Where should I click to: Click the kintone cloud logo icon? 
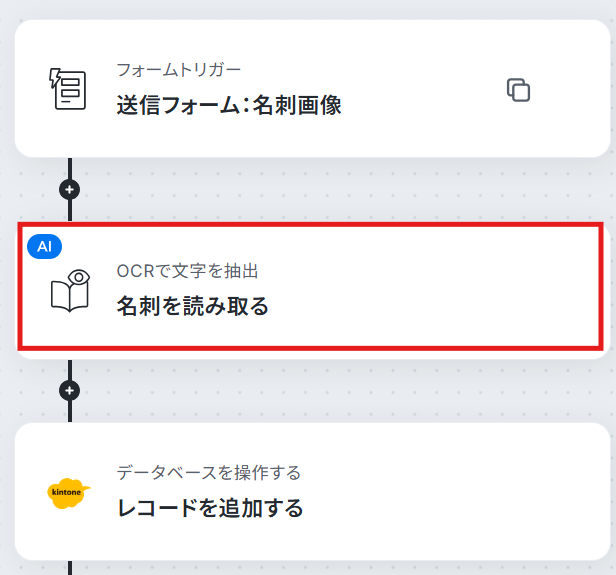point(69,493)
